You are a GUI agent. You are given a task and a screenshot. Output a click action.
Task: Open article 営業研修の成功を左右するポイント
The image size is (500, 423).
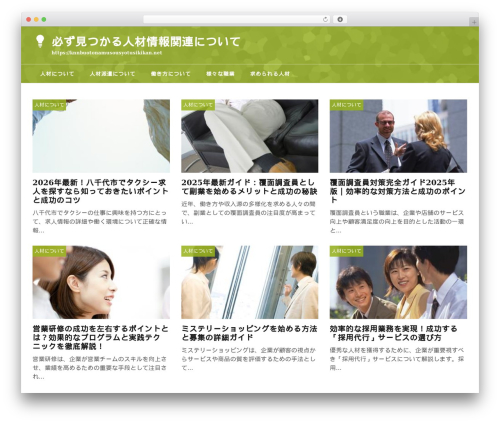coord(100,338)
